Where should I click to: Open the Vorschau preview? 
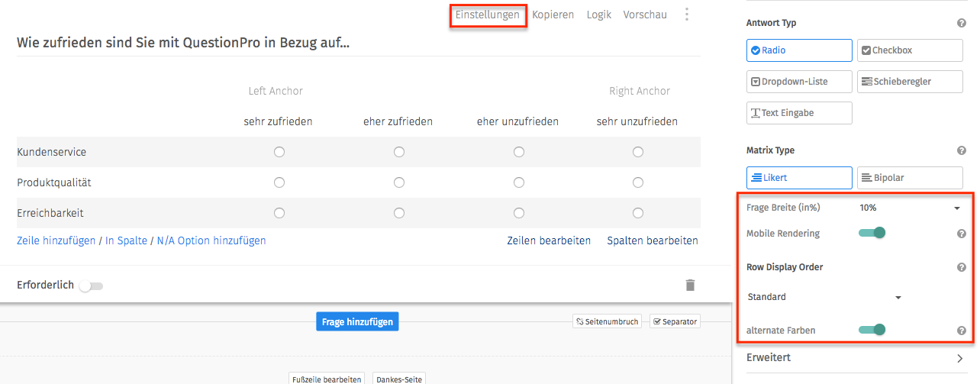(645, 15)
